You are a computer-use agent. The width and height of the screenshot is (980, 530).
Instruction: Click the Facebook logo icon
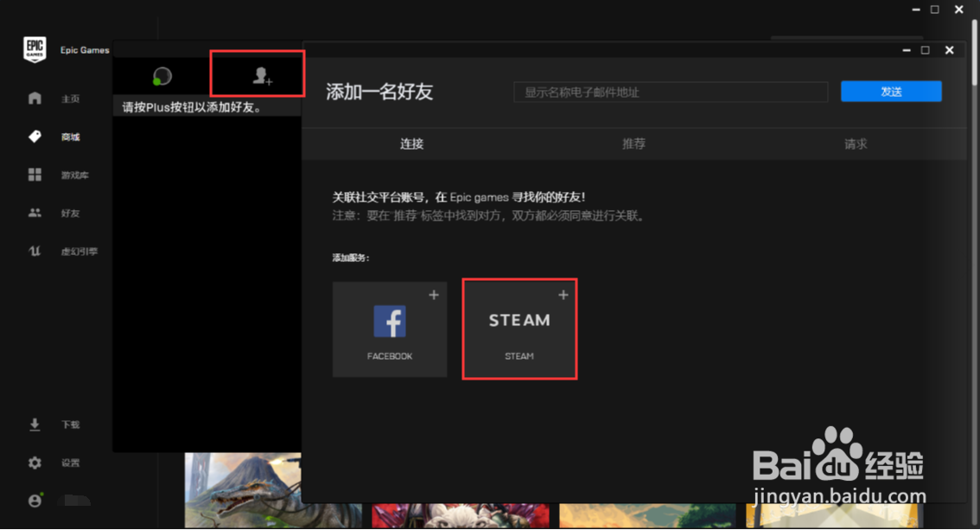point(390,322)
